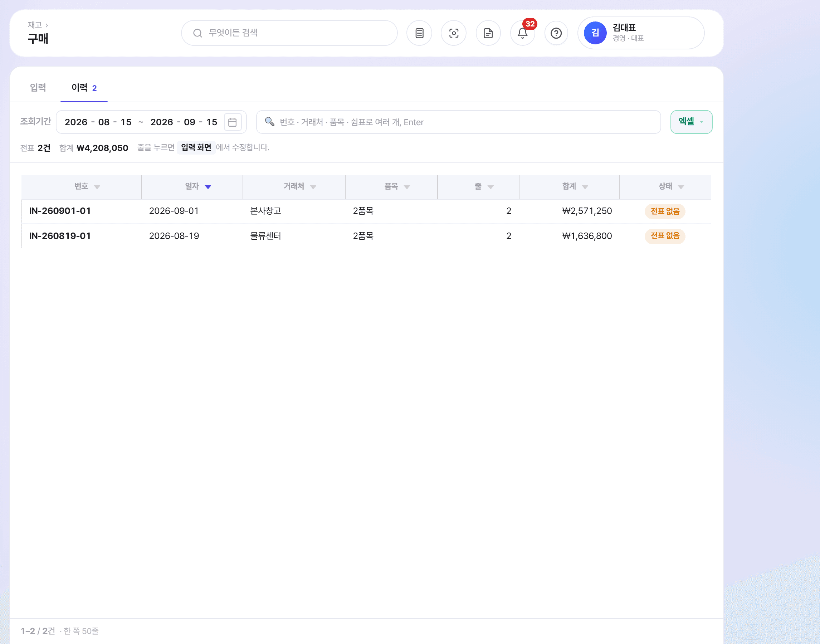This screenshot has height=644, width=820.
Task: Click amount ₩2,571,250
Action: (587, 211)
